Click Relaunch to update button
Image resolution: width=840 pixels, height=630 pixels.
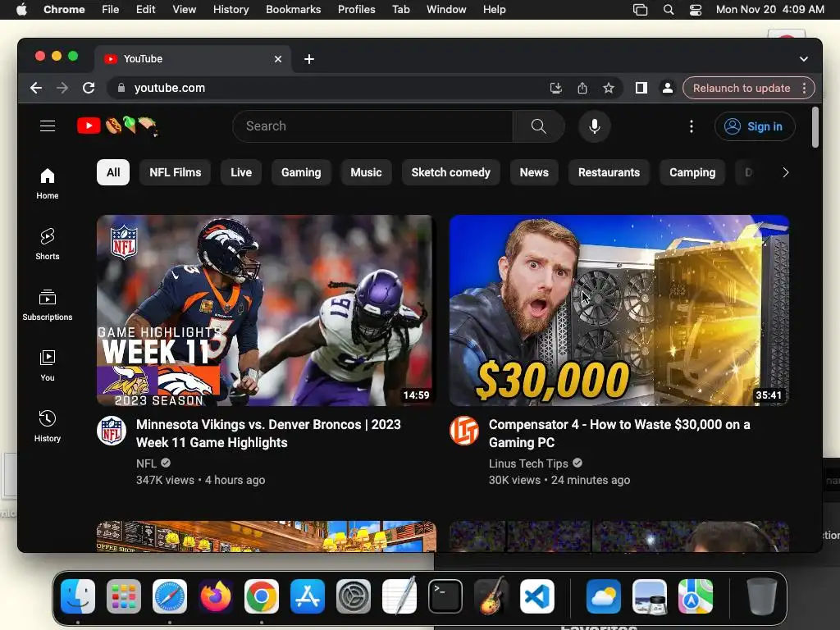(742, 88)
